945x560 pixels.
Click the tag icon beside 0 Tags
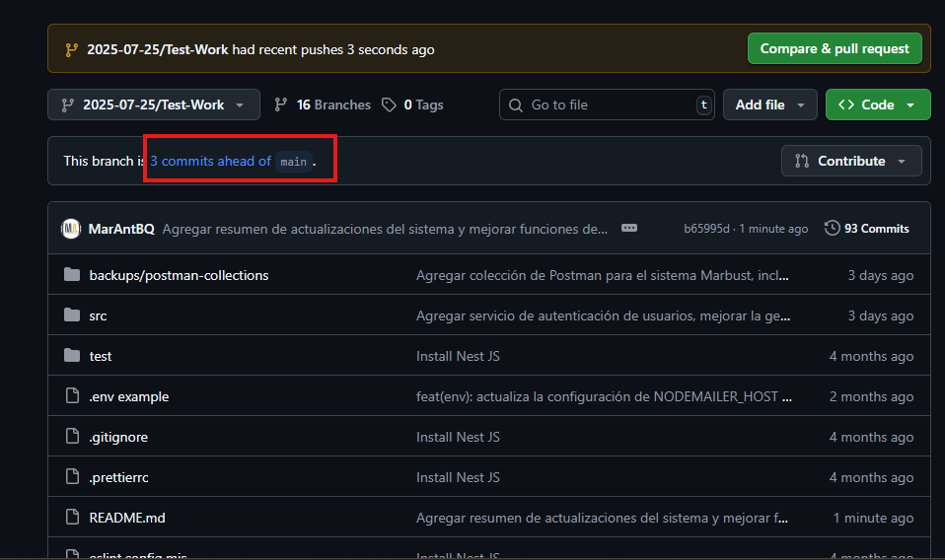pos(389,105)
